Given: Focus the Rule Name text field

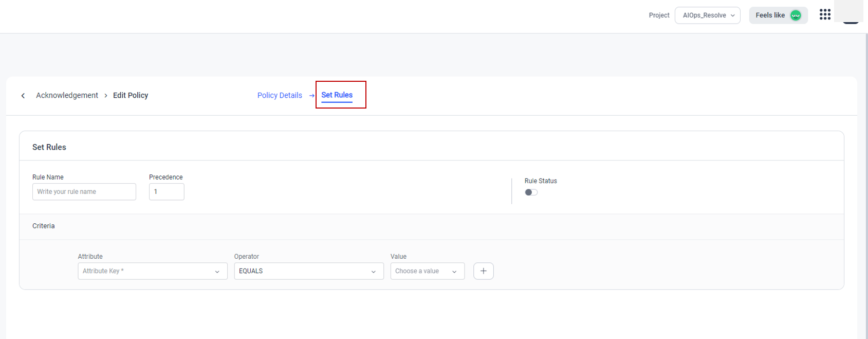Looking at the screenshot, I should pos(84,192).
